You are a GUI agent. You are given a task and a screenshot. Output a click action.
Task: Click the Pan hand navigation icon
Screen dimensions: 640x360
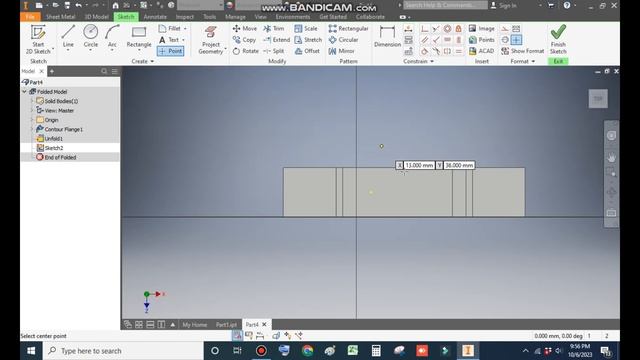click(x=611, y=157)
